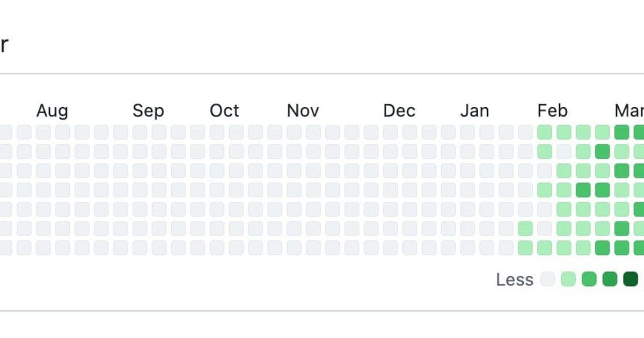Click the Nov month label
The image size is (644, 338).
[x=303, y=111]
